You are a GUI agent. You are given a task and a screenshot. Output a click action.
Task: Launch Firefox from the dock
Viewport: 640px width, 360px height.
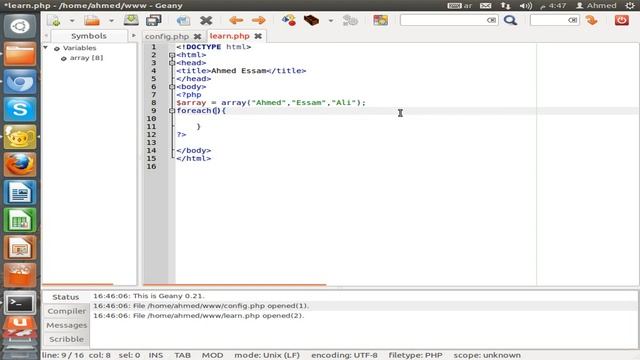20,164
